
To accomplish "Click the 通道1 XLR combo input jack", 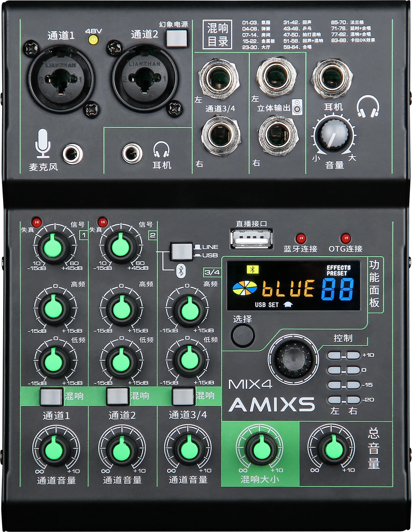I will (61, 79).
